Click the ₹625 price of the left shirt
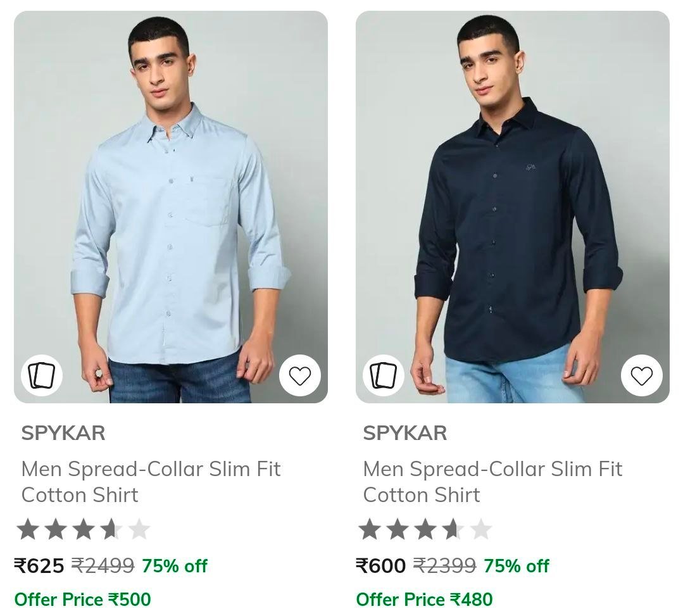Image resolution: width=683 pixels, height=616 pixels. click(39, 566)
